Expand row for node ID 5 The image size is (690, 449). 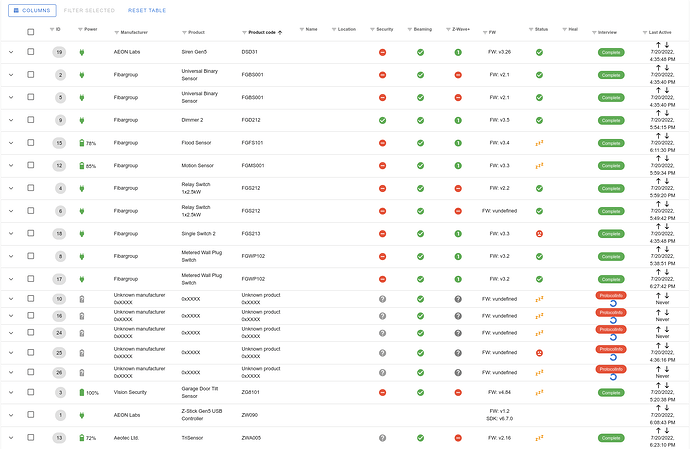(x=11, y=97)
